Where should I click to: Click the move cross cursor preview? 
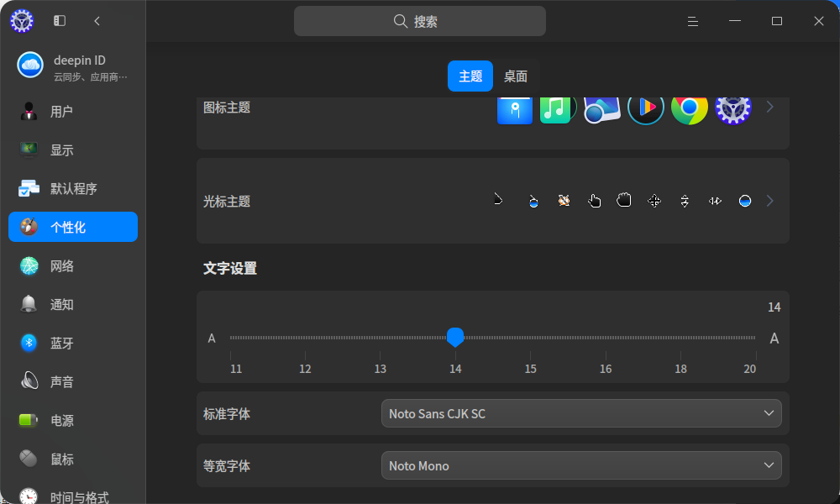pos(654,201)
